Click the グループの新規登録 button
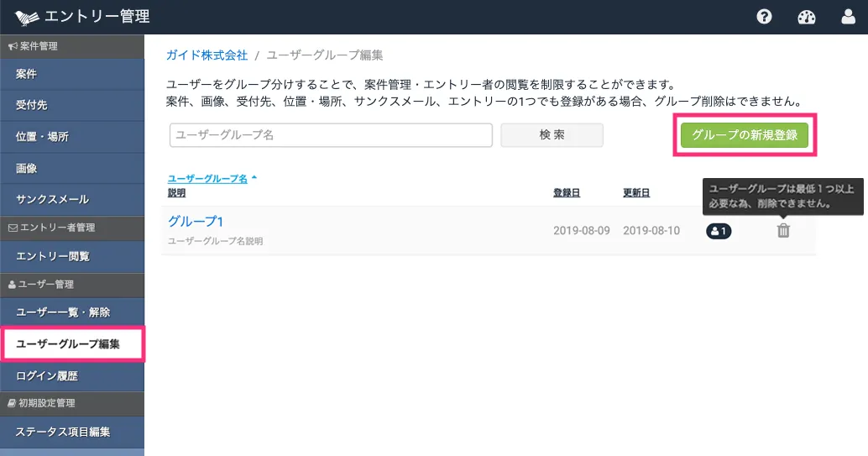Image resolution: width=868 pixels, height=456 pixels. click(x=745, y=135)
